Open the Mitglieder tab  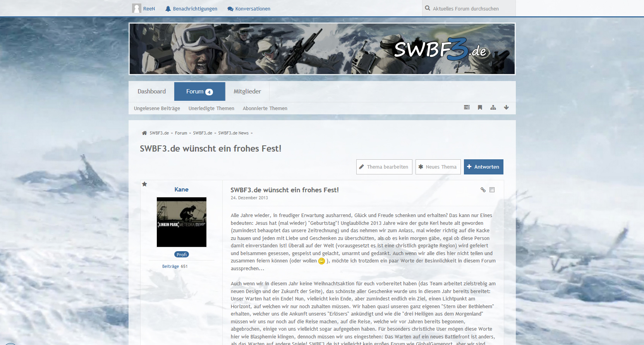[247, 91]
